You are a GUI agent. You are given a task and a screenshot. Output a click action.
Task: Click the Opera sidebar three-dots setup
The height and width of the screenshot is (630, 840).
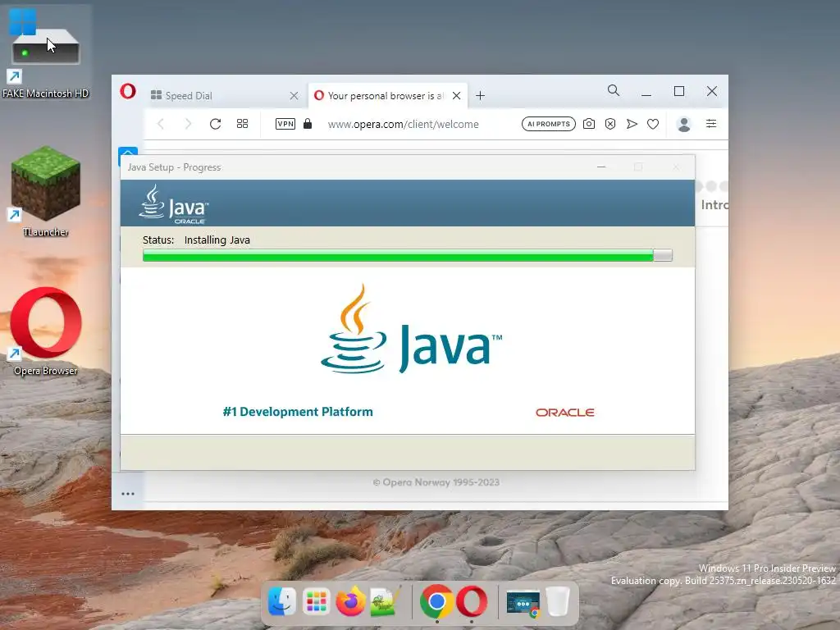pyautogui.click(x=127, y=493)
